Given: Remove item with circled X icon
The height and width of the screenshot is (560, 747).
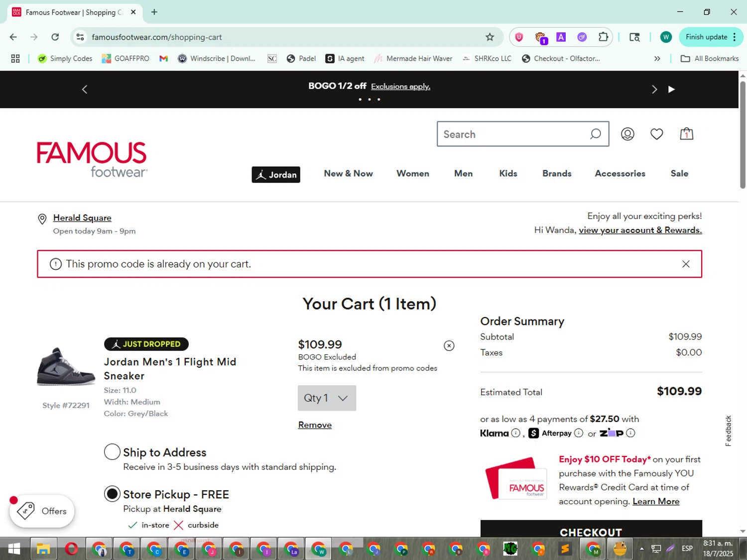Looking at the screenshot, I should [x=449, y=345].
